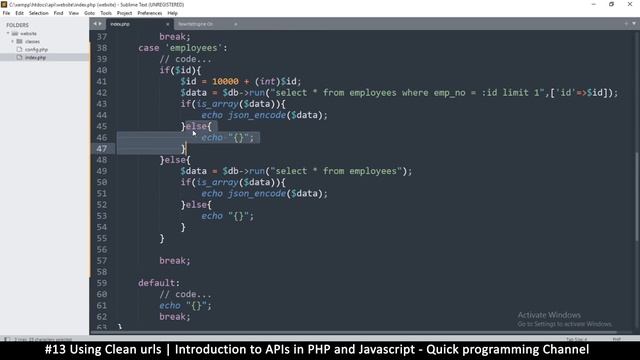This screenshot has width=640, height=360.
Task: Close the second editor tab
Action: tap(236, 24)
